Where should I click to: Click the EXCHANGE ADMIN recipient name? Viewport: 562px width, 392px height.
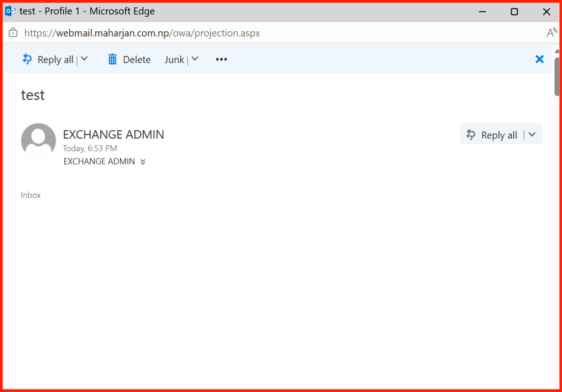click(x=99, y=161)
